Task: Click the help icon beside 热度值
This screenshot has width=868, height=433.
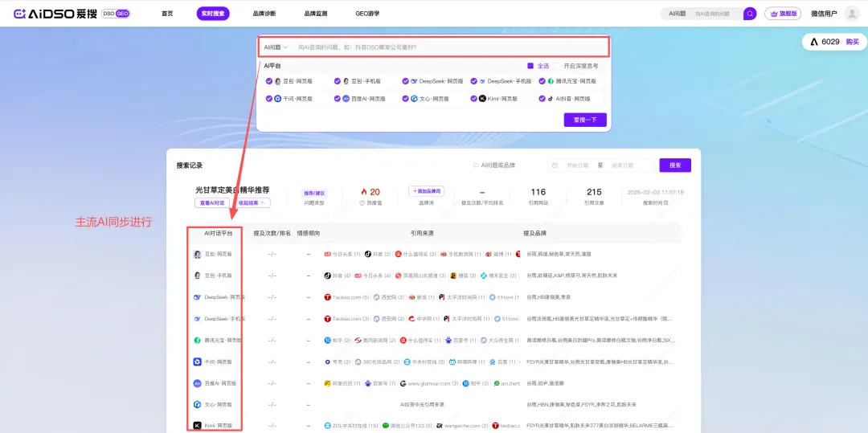Action: click(362, 203)
